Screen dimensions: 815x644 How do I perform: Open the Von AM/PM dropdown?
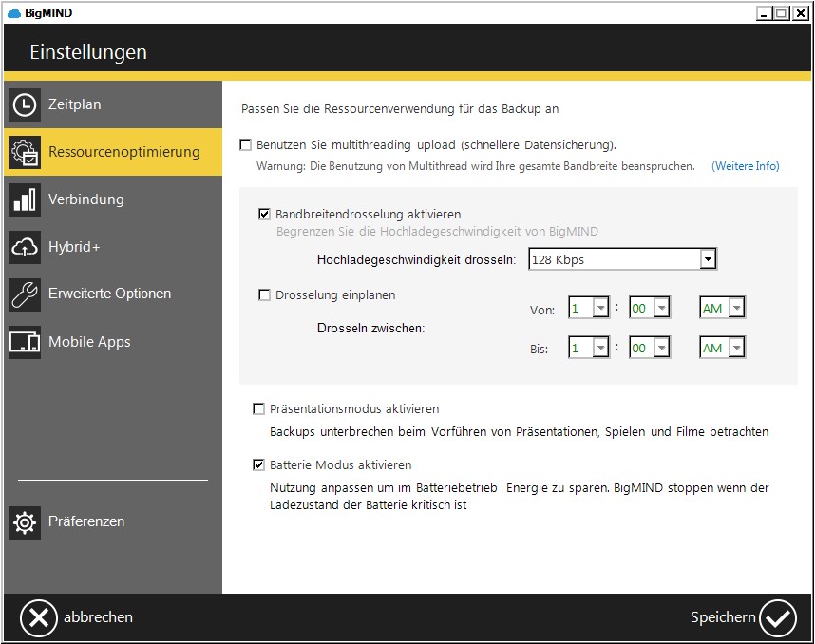(723, 308)
